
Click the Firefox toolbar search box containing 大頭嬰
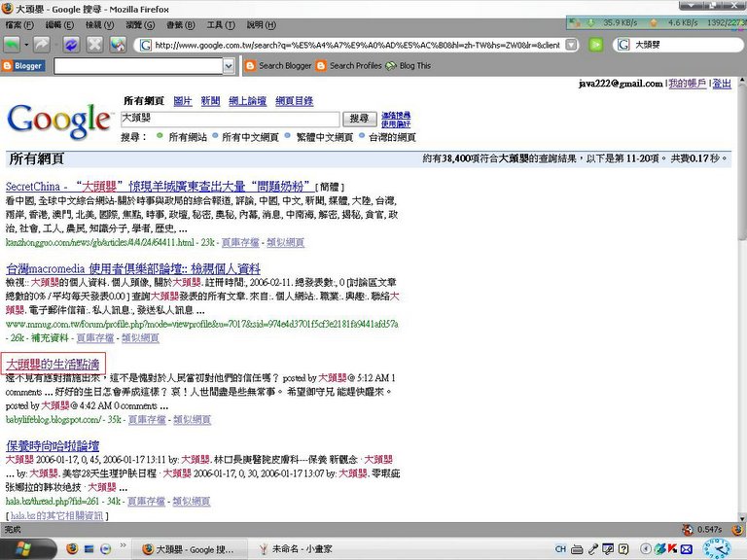tap(686, 45)
